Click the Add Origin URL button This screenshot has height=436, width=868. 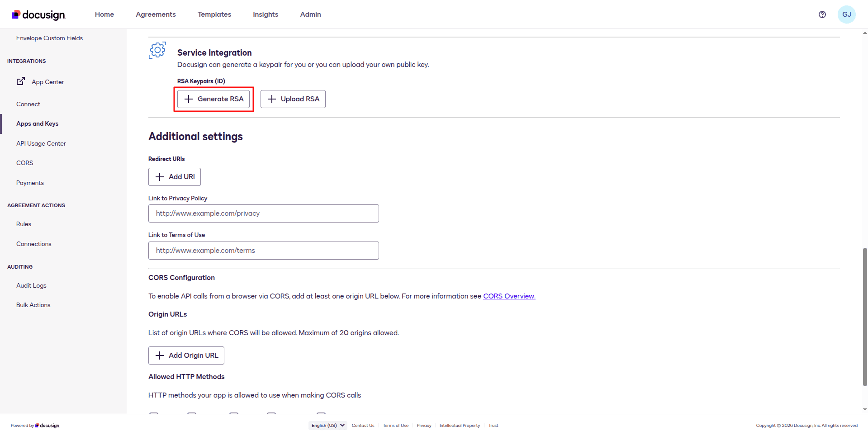(186, 355)
